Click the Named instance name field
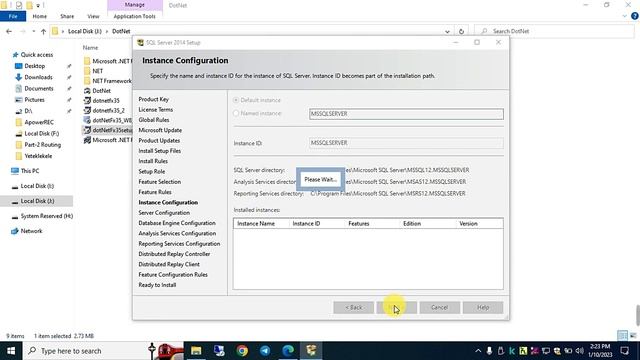This screenshot has height=360, width=640. tap(406, 114)
